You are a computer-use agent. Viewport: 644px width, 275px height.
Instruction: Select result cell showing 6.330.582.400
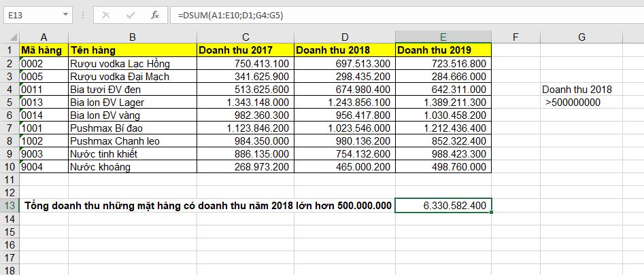[443, 206]
